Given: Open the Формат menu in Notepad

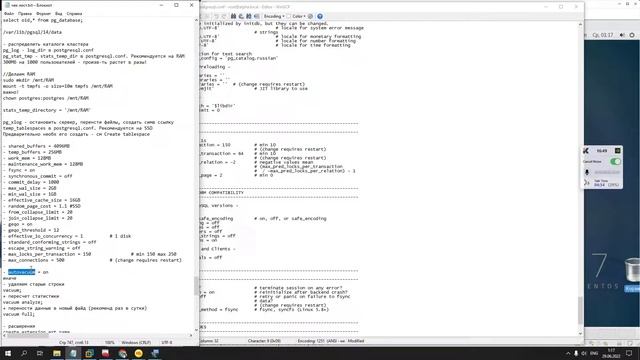Looking at the screenshot, I should coord(43,13).
